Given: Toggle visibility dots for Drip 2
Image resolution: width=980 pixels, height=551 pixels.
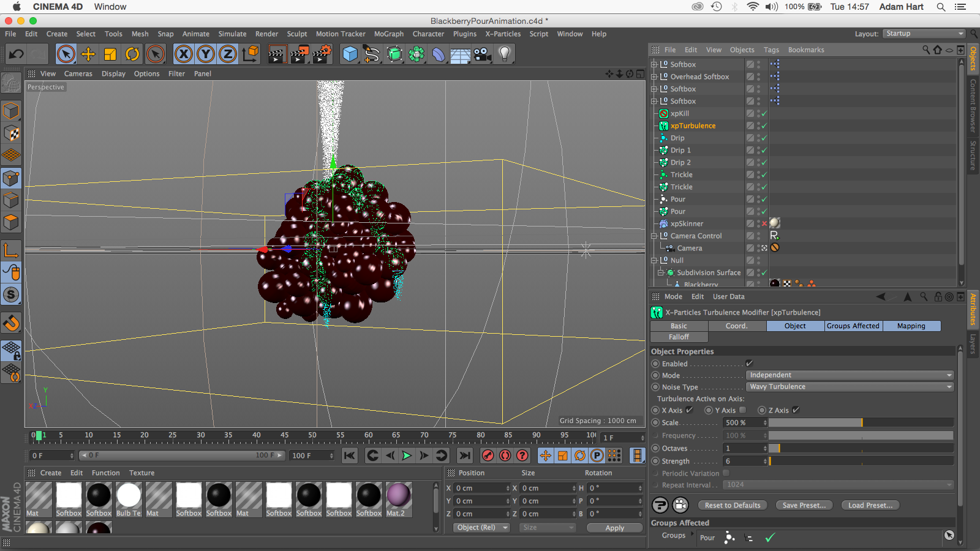Looking at the screenshot, I should coord(758,162).
